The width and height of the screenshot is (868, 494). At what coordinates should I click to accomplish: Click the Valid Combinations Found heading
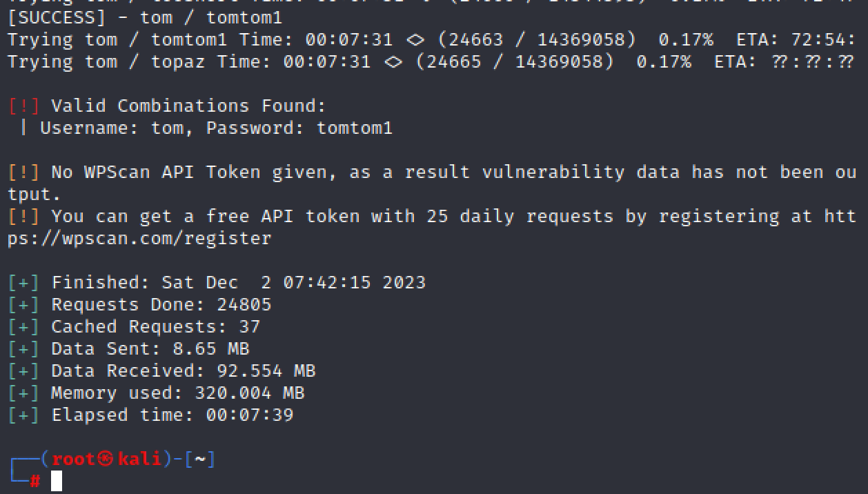click(x=188, y=106)
